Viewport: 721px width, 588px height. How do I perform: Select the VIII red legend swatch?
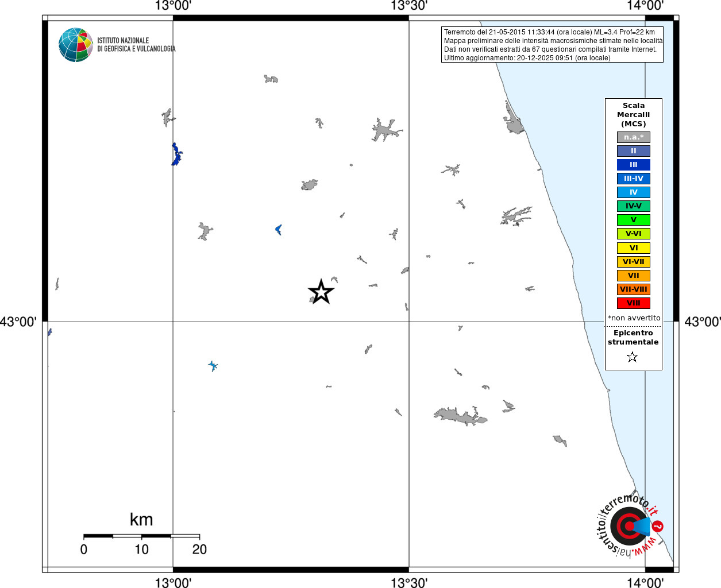pyautogui.click(x=634, y=303)
